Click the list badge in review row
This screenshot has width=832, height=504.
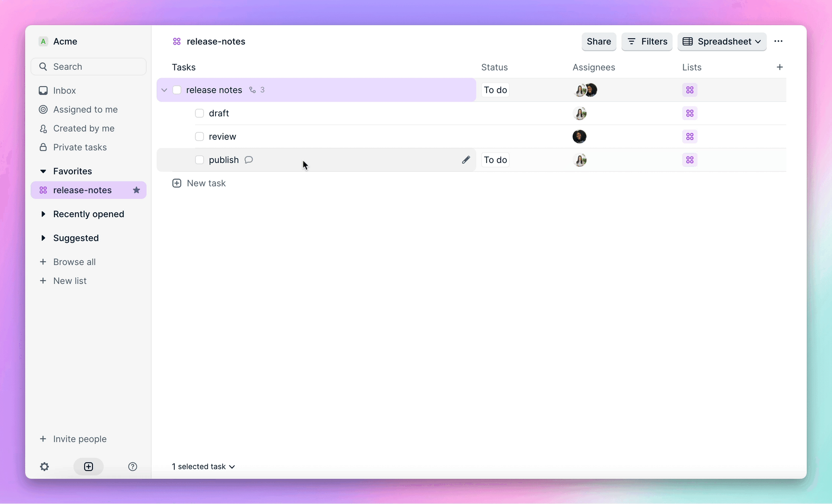click(690, 136)
